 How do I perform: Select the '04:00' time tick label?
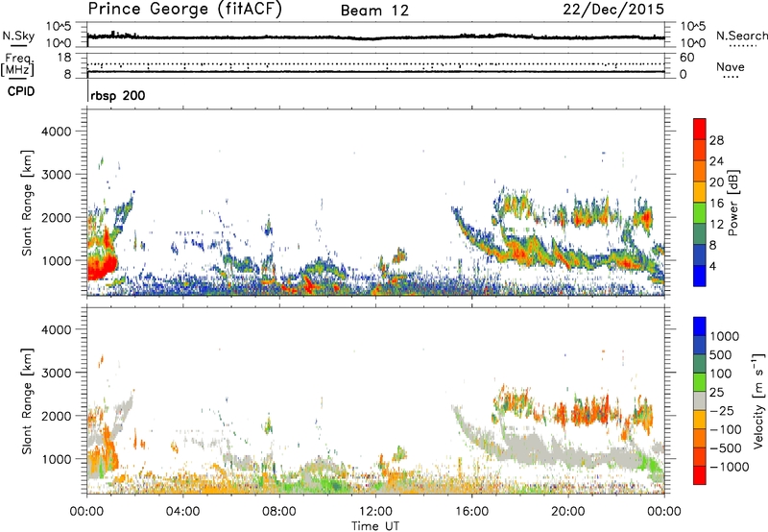(182, 511)
